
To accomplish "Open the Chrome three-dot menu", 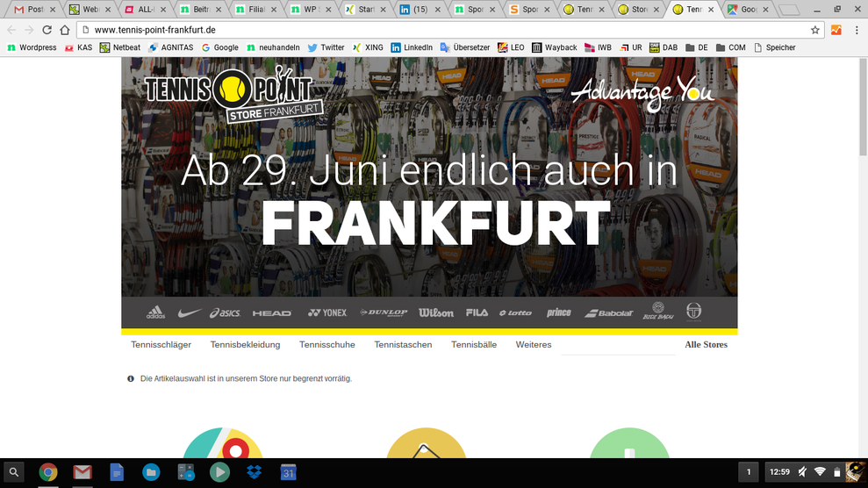I will [x=857, y=30].
